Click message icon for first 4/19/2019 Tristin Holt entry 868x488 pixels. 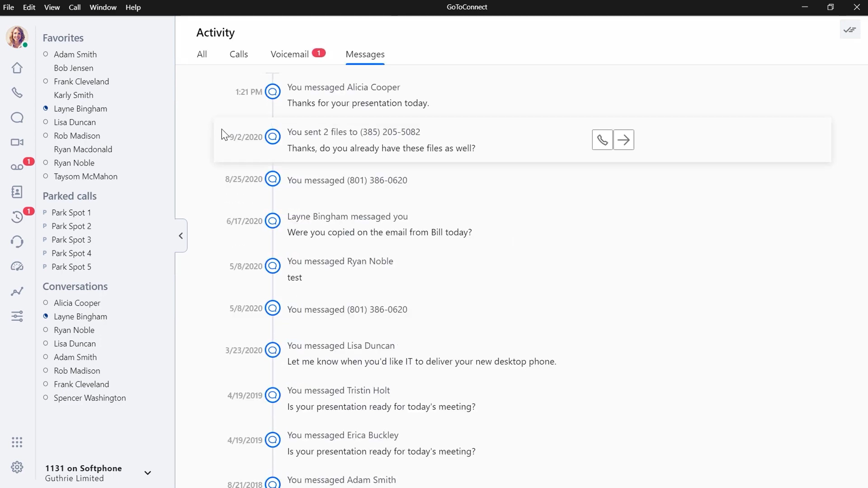(273, 395)
